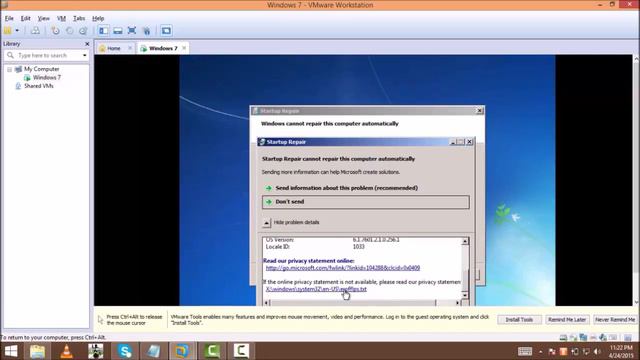Open the snapshot manager icon
The width and height of the screenshot is (640, 360).
click(x=83, y=31)
